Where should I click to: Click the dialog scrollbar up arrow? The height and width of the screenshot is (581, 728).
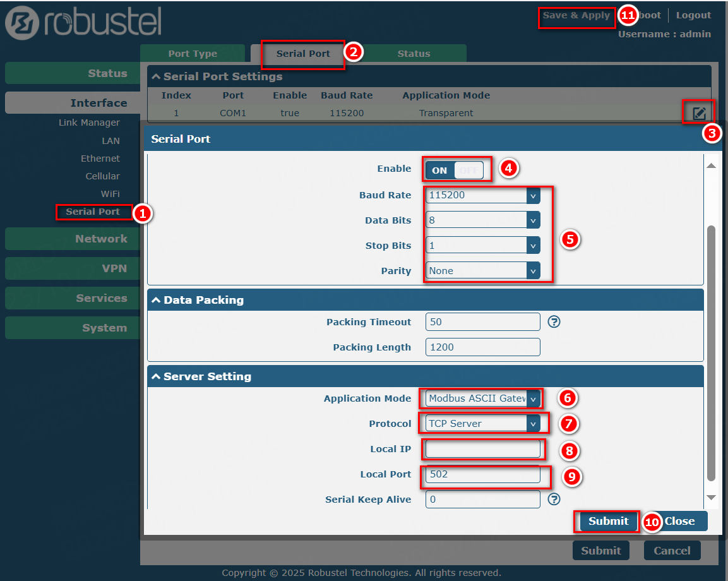pyautogui.click(x=711, y=166)
